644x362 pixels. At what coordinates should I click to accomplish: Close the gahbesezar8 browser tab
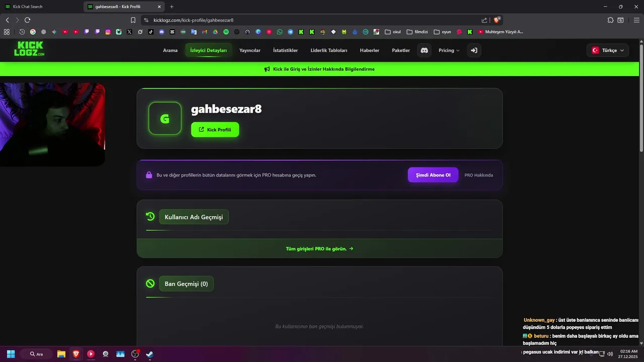pos(159,7)
